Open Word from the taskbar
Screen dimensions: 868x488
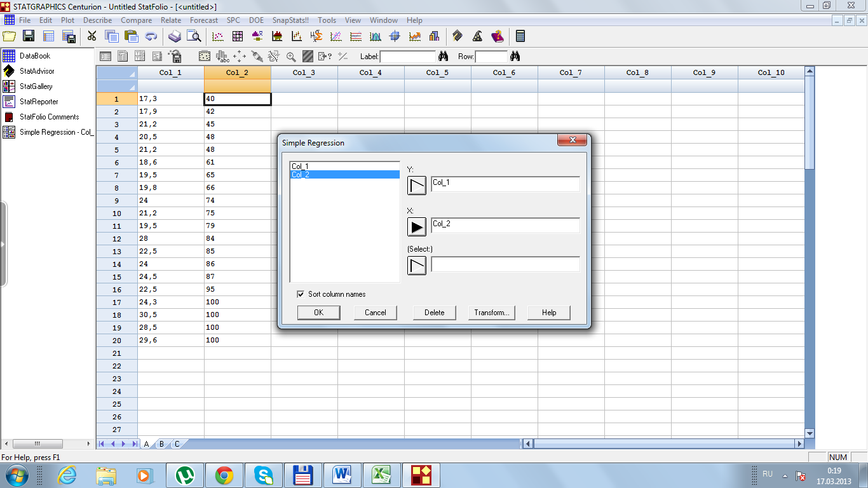342,475
